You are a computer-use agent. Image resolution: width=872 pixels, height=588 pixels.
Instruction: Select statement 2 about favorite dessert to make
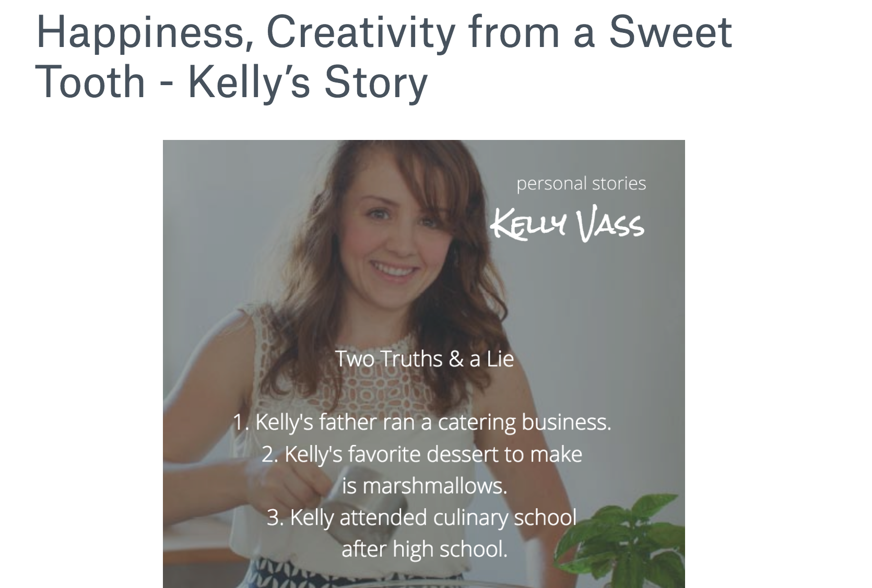422,469
